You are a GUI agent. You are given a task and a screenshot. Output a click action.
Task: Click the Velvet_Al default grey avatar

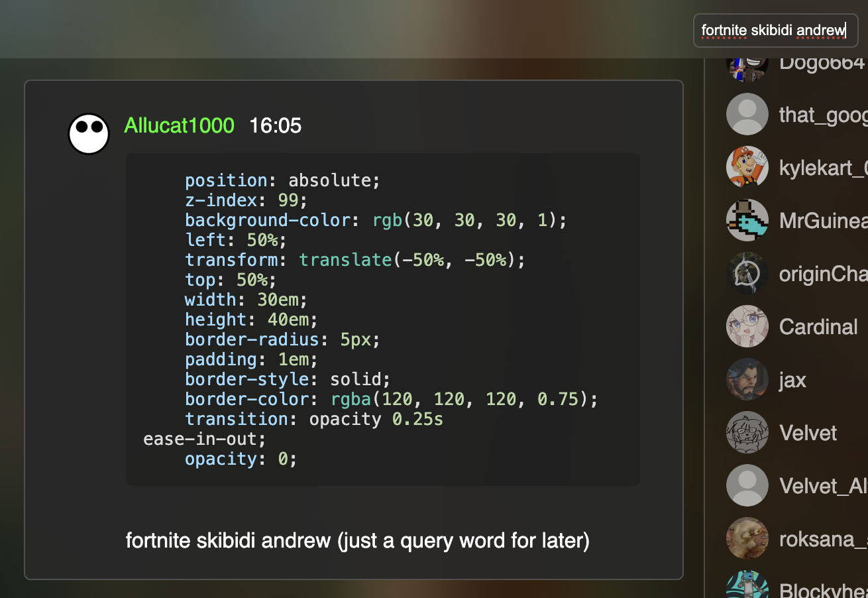[747, 485]
